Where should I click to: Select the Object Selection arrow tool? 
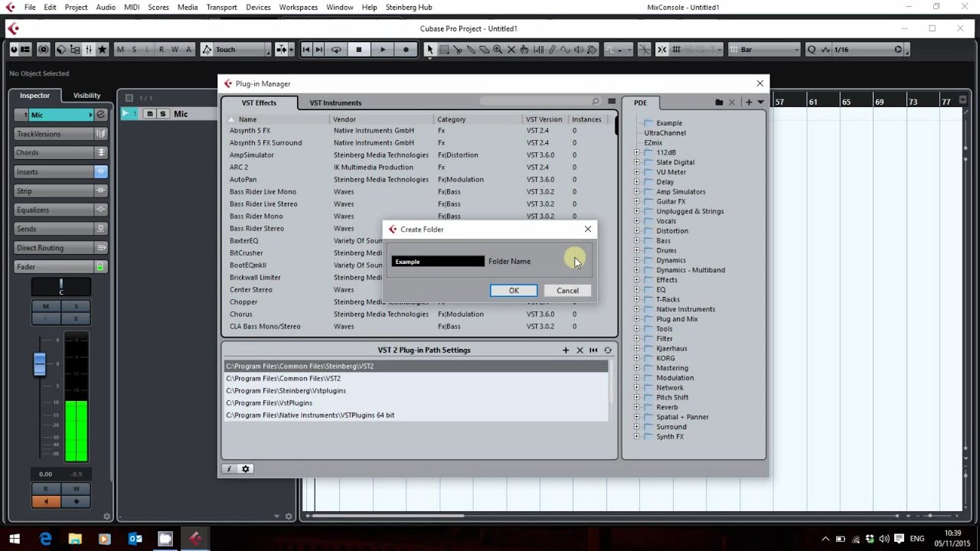(x=430, y=50)
